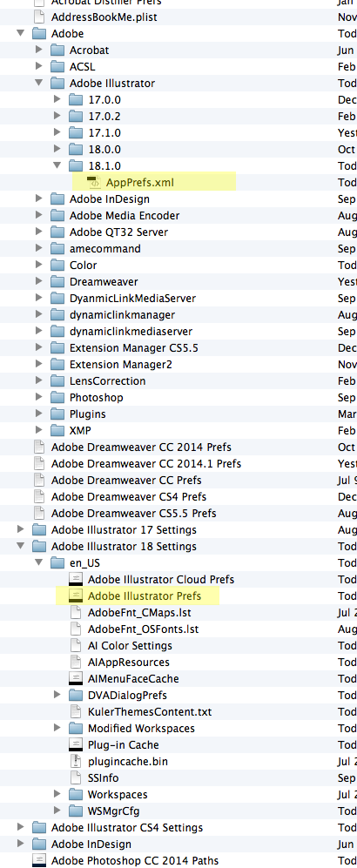357x868 pixels.
Task: Click the Adobe Illustrator Cloud Prefs icon
Action: click(x=76, y=579)
